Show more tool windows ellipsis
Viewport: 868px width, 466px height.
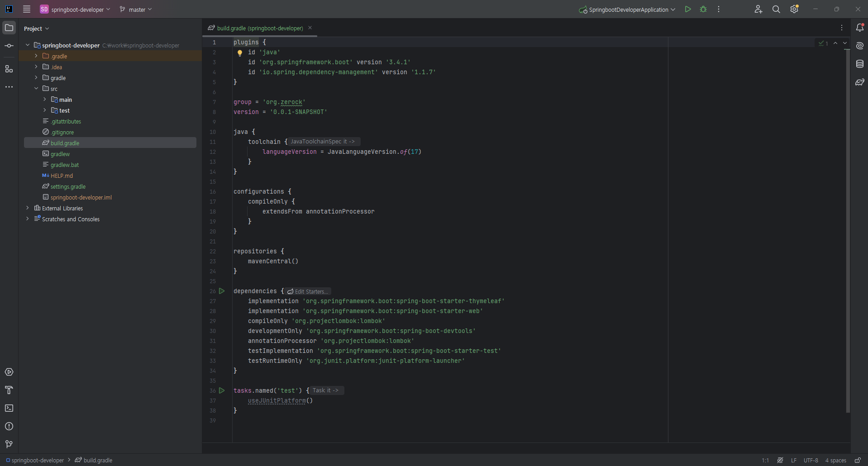[x=9, y=87]
